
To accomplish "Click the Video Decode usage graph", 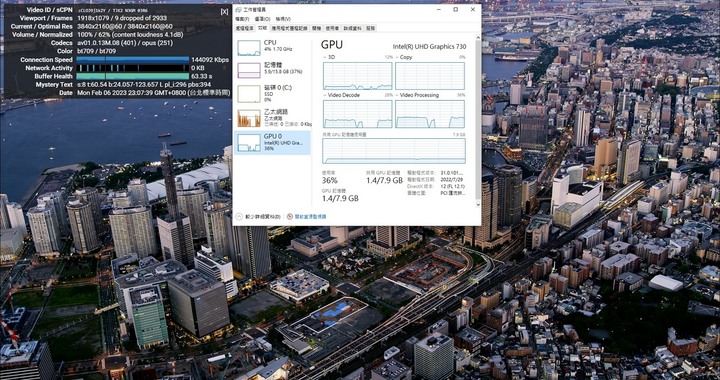I will point(358,114).
